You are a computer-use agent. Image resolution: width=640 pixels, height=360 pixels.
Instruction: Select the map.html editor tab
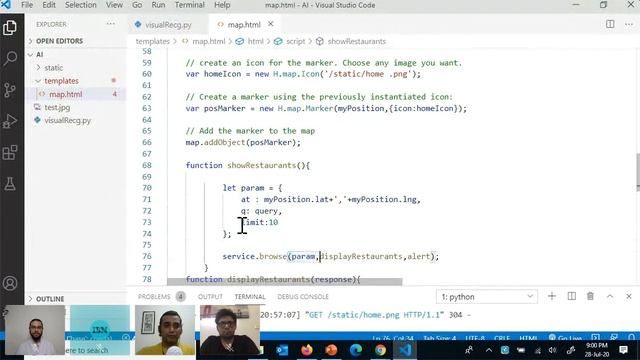244,25
